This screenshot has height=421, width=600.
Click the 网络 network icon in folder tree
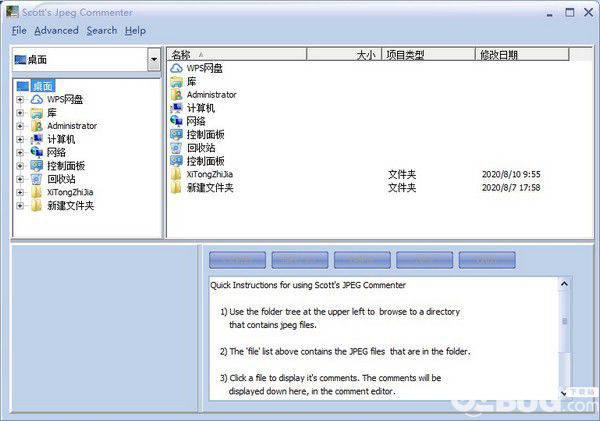point(37,152)
